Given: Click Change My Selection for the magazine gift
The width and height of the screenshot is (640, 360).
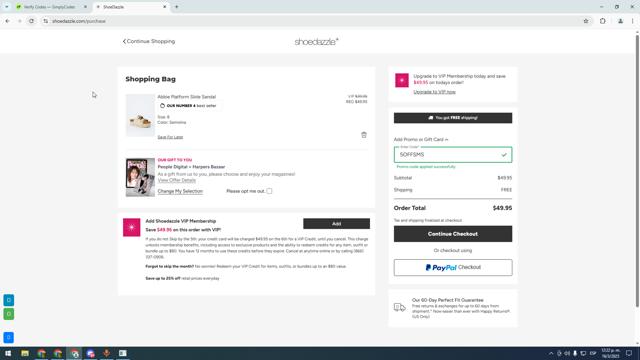Looking at the screenshot, I should coord(180,191).
